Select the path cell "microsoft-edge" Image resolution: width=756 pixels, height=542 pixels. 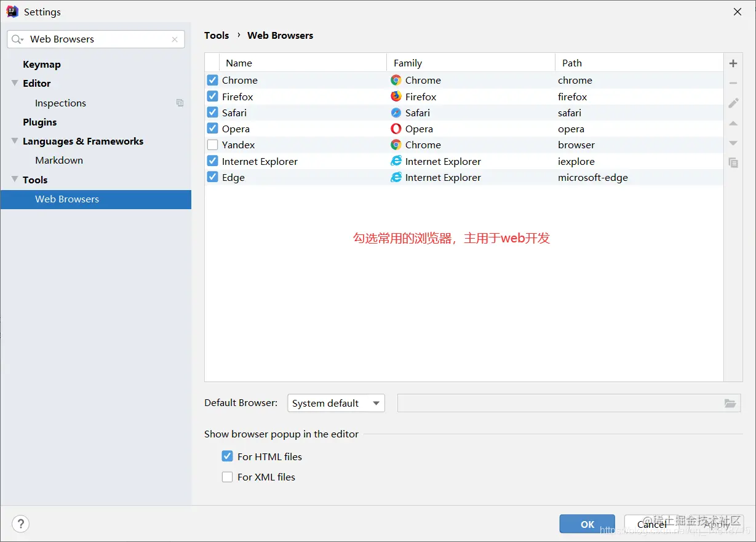tap(593, 177)
